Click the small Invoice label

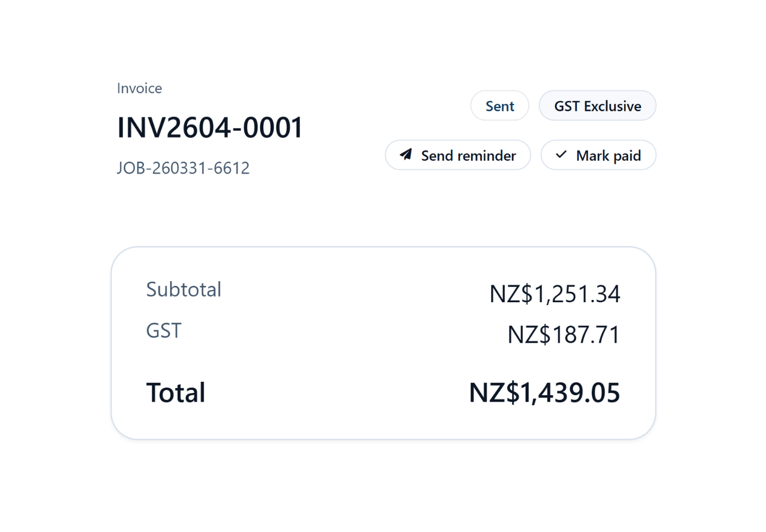coord(139,88)
